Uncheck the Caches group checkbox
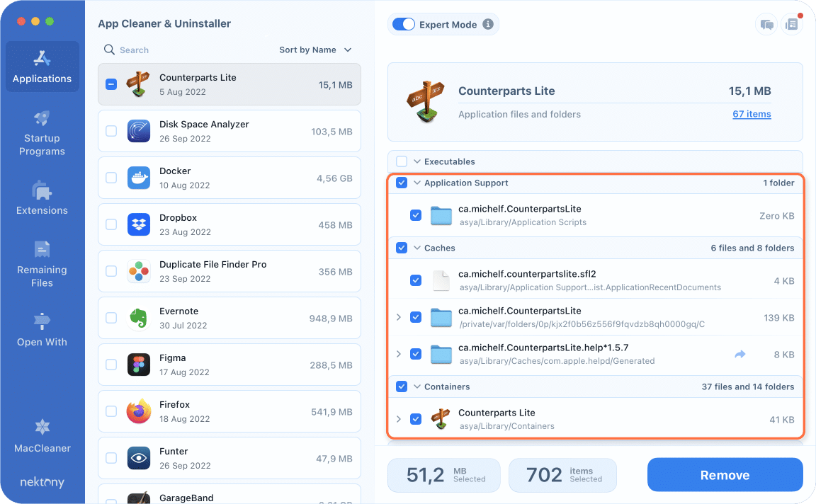Viewport: 816px width, 504px height. pyautogui.click(x=402, y=248)
